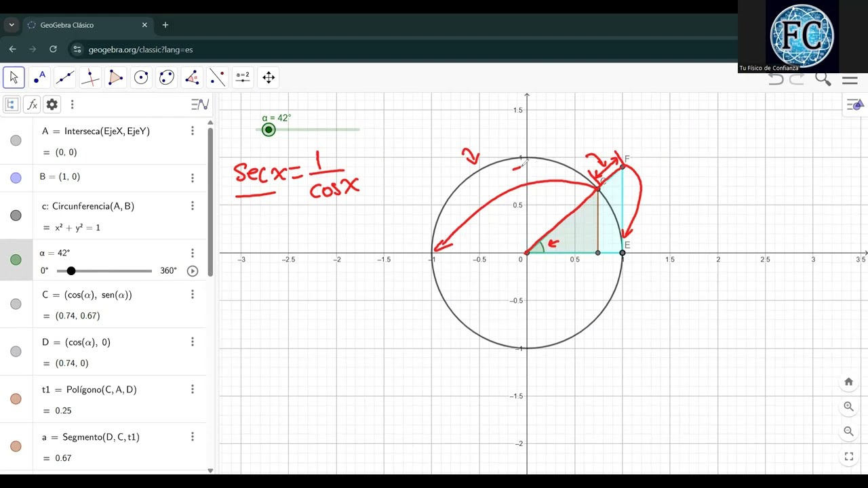Open more options for t1 Polígono row
Screen dimensions: 868x488
click(193, 389)
